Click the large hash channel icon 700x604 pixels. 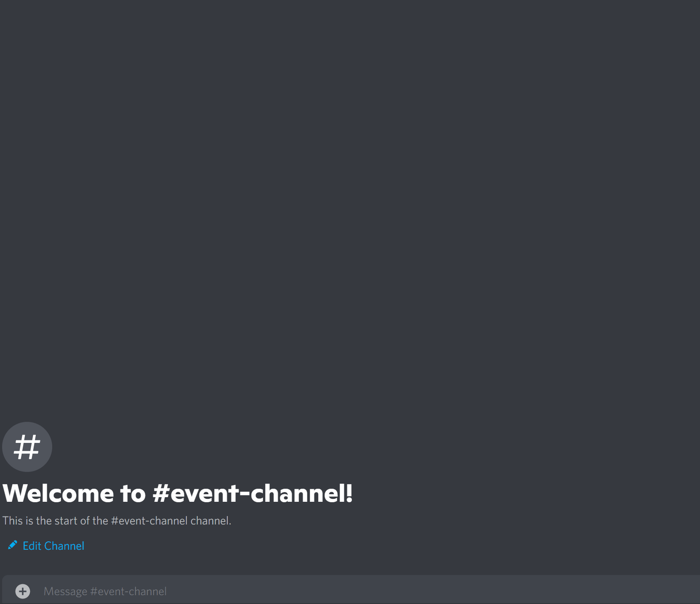(27, 447)
